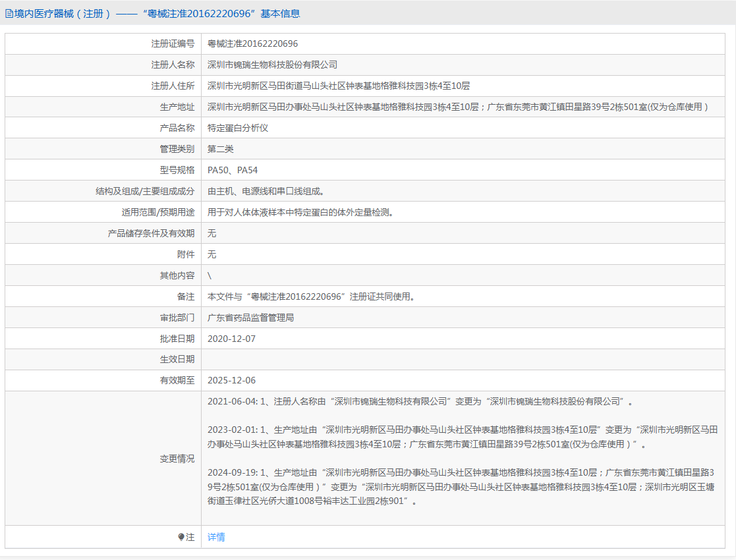This screenshot has height=560, width=736.
Task: Select product name 特定蛋白分析仪
Action: [238, 128]
